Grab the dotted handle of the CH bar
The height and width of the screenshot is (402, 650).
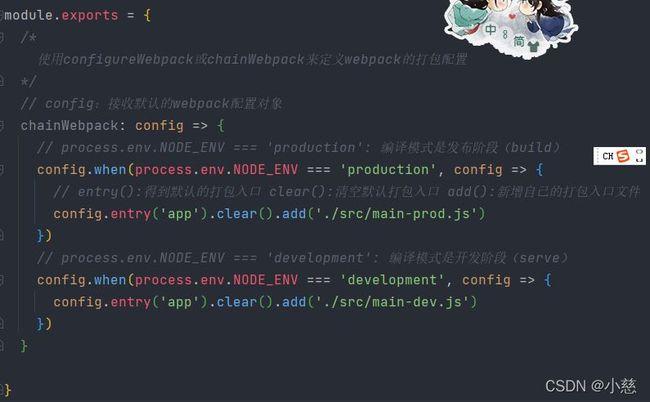pyautogui.click(x=597, y=156)
